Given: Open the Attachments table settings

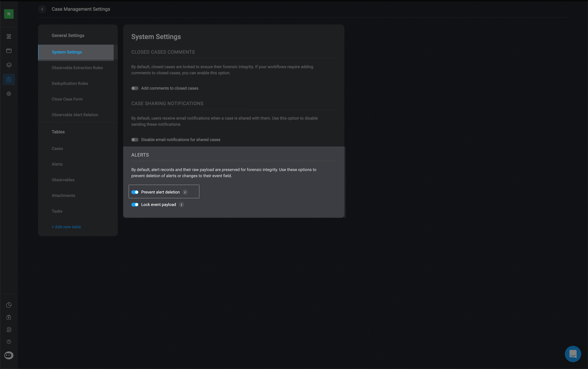Looking at the screenshot, I should (x=63, y=196).
